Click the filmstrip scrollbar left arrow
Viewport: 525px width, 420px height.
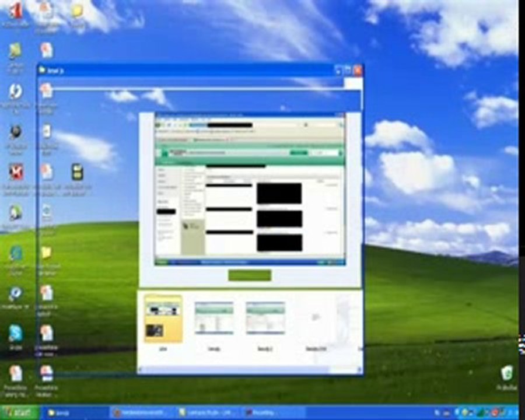coord(141,370)
